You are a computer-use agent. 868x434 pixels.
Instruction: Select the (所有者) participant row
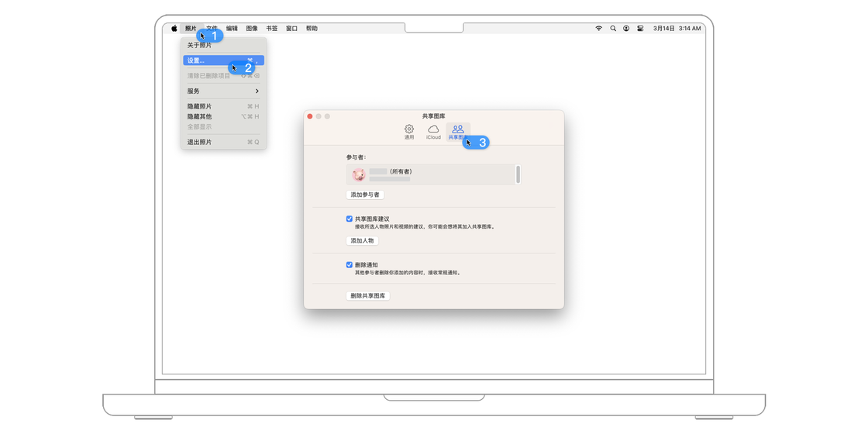tap(431, 174)
